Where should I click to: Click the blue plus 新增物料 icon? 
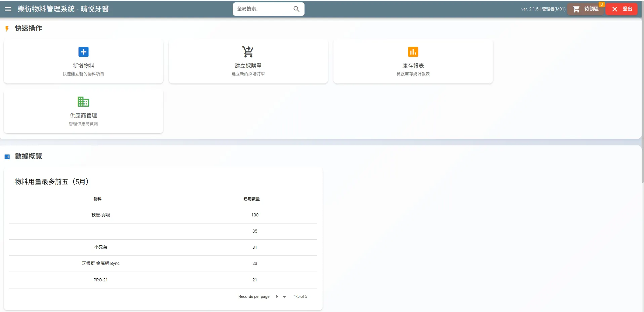pos(83,52)
